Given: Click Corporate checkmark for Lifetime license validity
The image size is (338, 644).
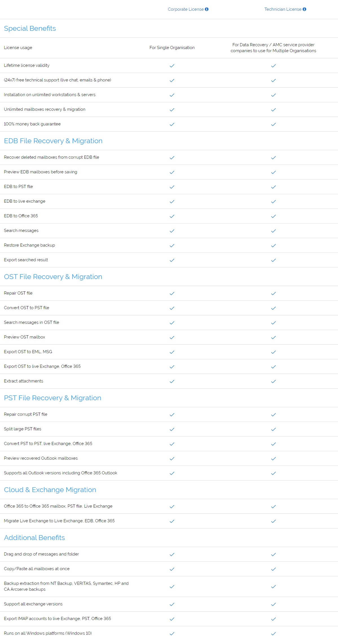Looking at the screenshot, I should (172, 66).
